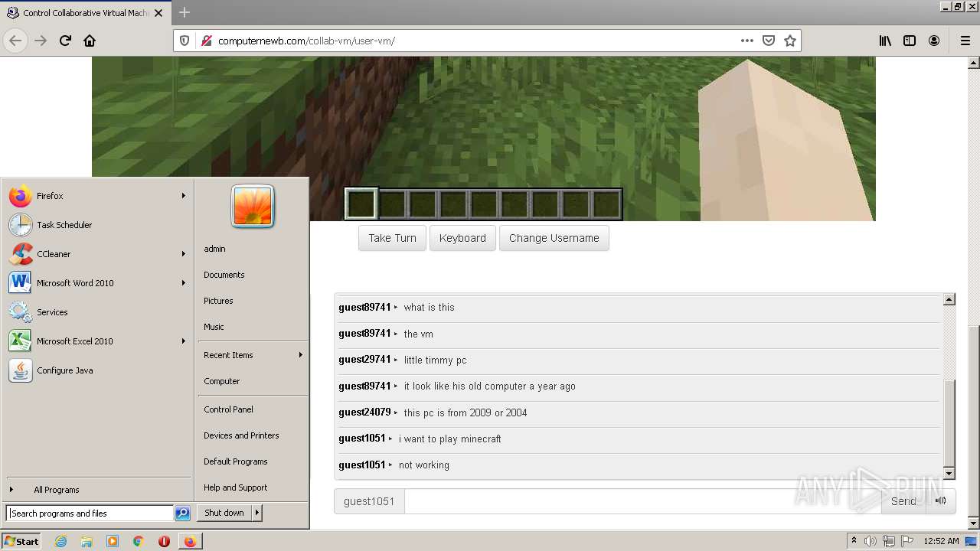The image size is (980, 551).
Task: Show hidden tray icons arrow
Action: 854,541
